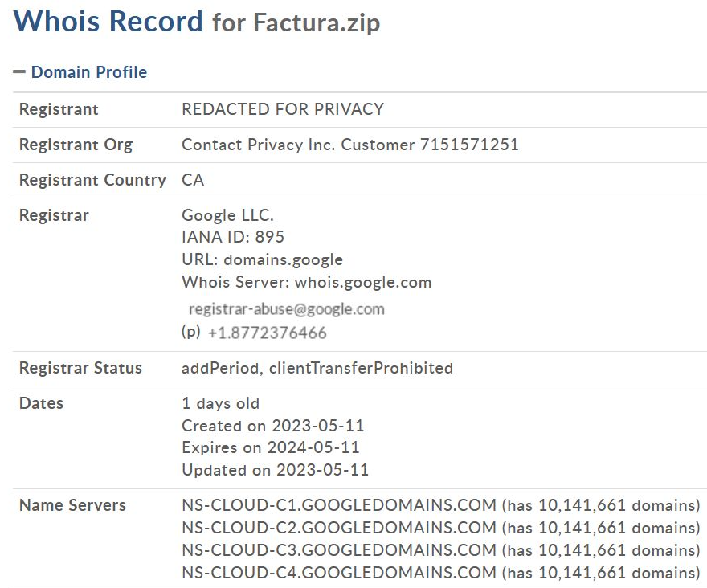Click the Registrant Country row label
Screen dimensions: 707x588
tap(92, 180)
